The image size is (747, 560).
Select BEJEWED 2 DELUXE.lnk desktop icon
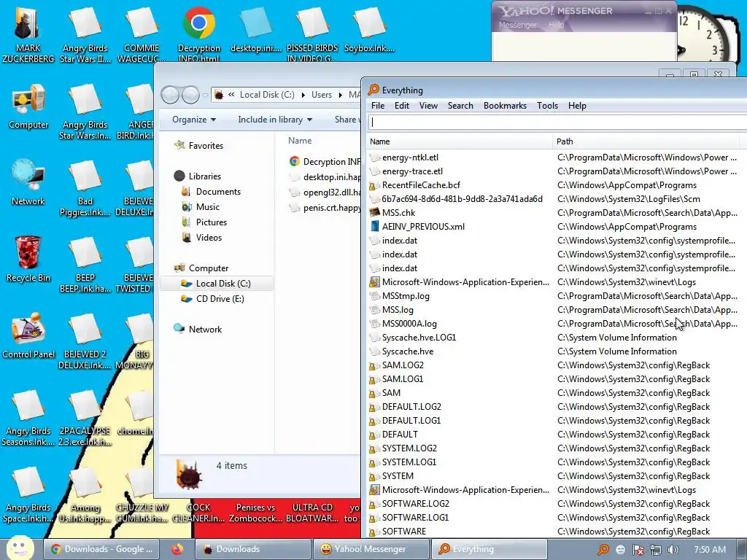[x=85, y=341]
